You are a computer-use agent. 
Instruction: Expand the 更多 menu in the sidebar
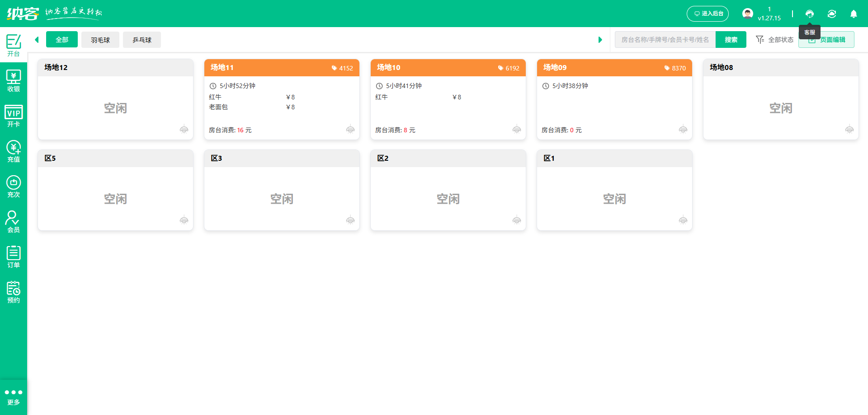tap(14, 396)
